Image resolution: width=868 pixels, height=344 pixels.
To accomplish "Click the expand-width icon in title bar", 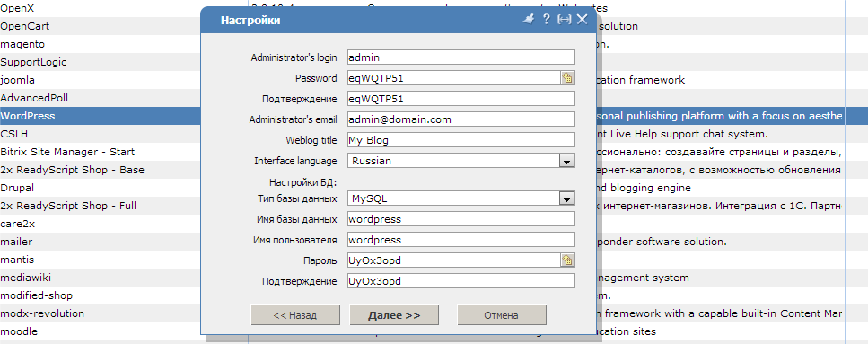I will [x=564, y=20].
